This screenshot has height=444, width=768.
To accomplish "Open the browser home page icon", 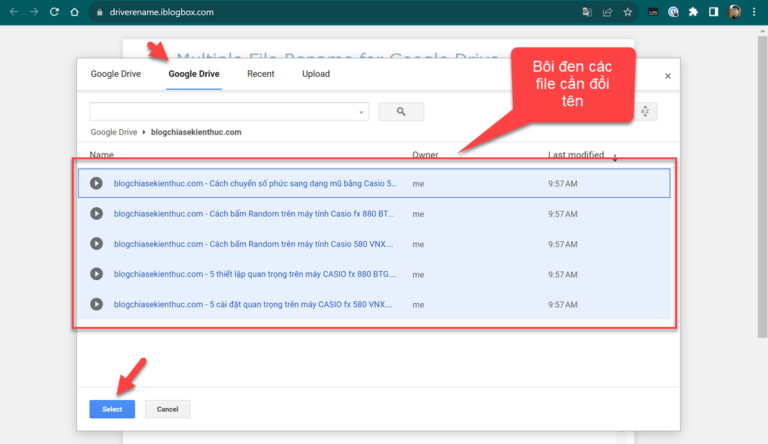I will 74,12.
